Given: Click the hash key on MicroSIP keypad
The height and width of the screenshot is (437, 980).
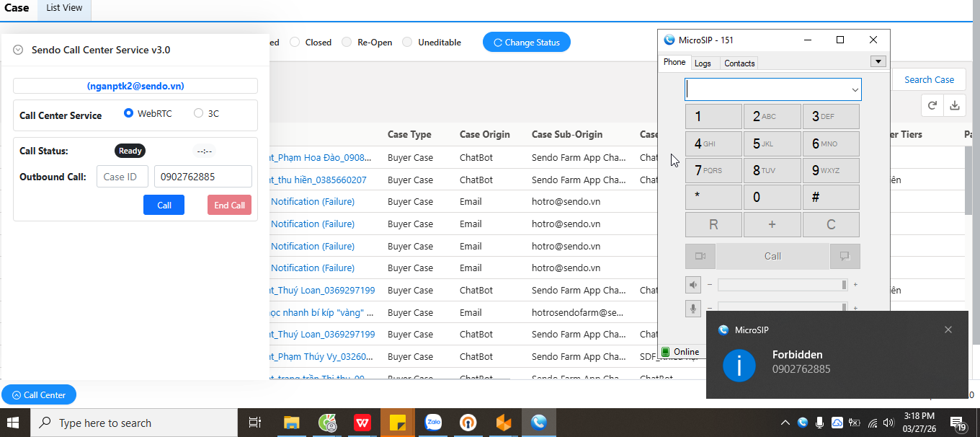Looking at the screenshot, I should click(831, 198).
